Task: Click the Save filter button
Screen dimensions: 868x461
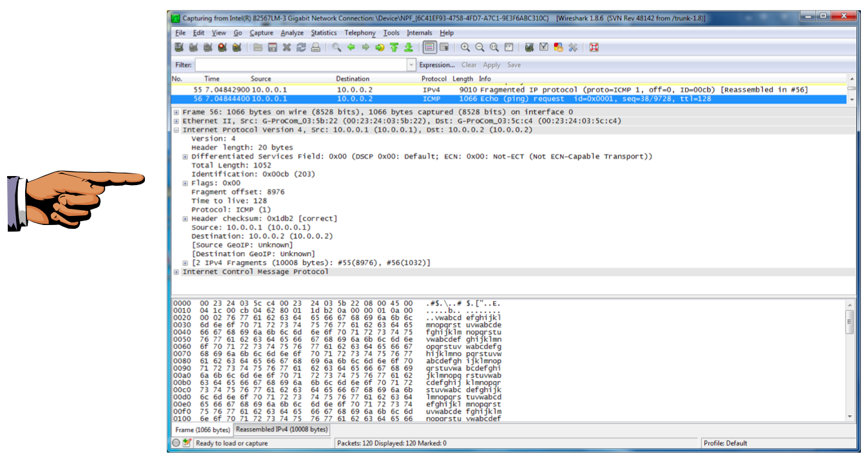Action: tap(514, 65)
